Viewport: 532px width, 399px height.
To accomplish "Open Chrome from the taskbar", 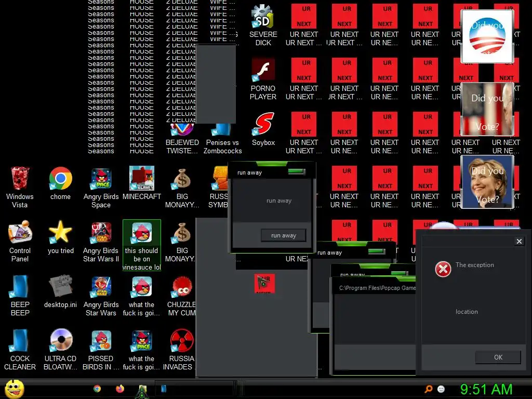I will click(x=97, y=389).
